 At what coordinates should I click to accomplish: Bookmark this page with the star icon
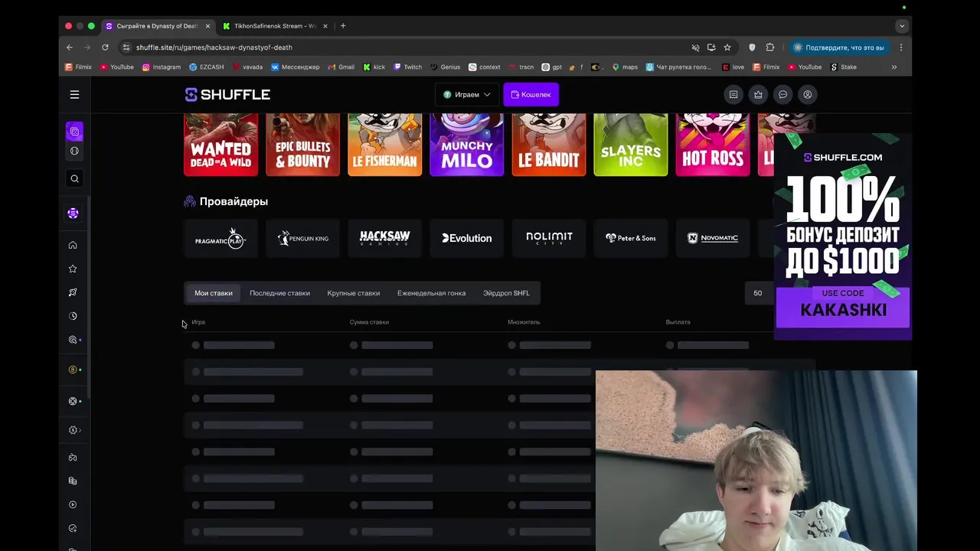pyautogui.click(x=727, y=47)
